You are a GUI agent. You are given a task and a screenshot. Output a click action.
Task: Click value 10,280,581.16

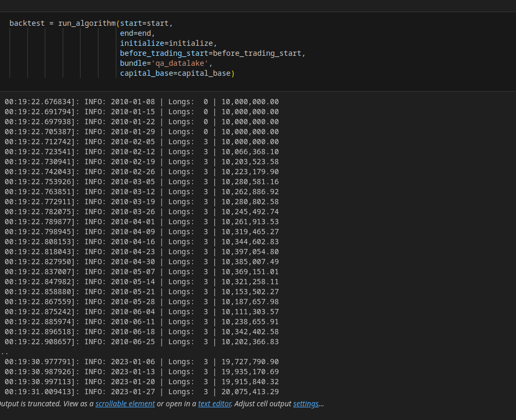coord(250,182)
